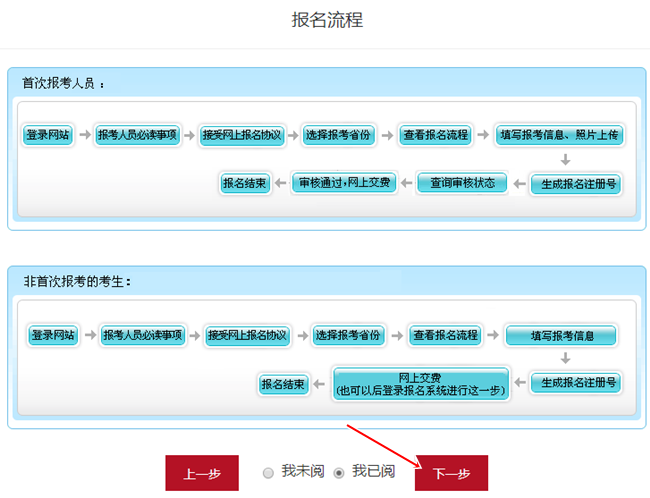Click 生成报名注册号 in 非首次报考的考生 flow
This screenshot has height=498, width=650.
pos(574,383)
